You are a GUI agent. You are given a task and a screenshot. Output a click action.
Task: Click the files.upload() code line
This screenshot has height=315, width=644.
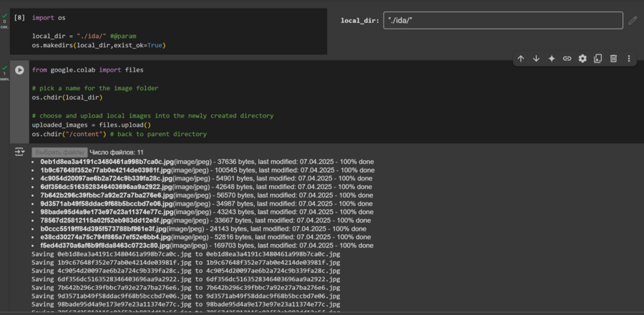point(97,125)
